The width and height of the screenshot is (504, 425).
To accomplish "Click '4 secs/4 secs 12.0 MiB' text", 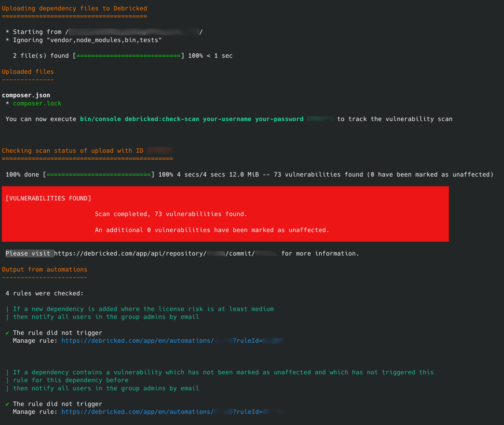I will (x=218, y=174).
